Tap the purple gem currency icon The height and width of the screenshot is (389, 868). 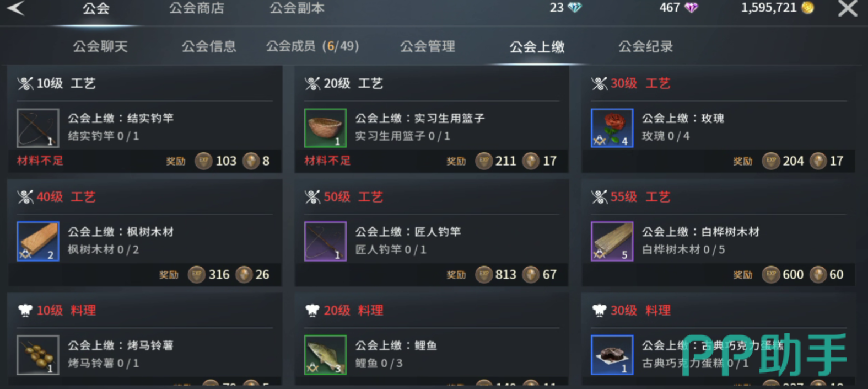coord(691,8)
